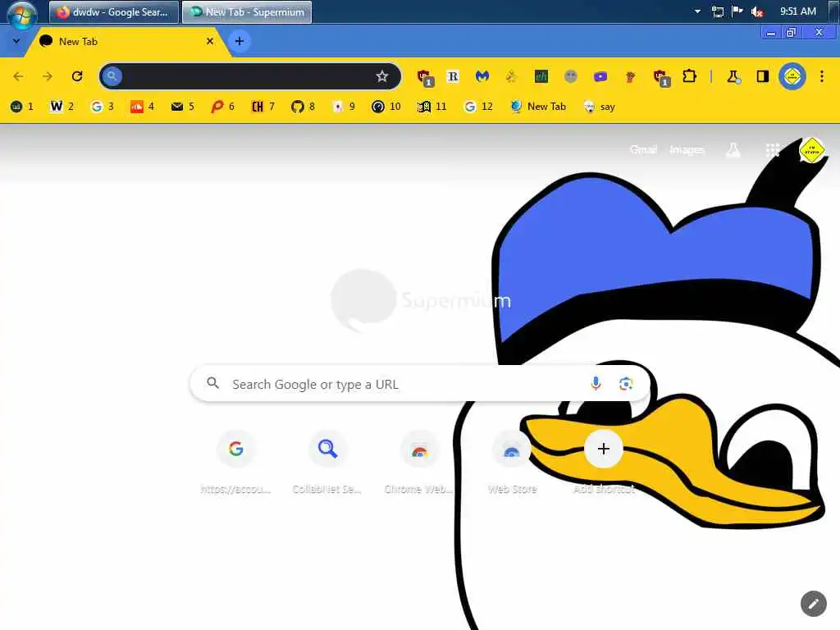Click the 9:51 AM system clock
This screenshot has height=630, width=840.
click(x=798, y=11)
